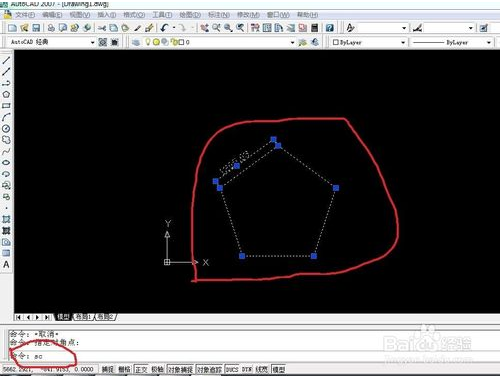Image resolution: width=500 pixels, height=376 pixels.
Task: Toggle 正交 (Ortho) mode in the status bar
Action: [141, 369]
